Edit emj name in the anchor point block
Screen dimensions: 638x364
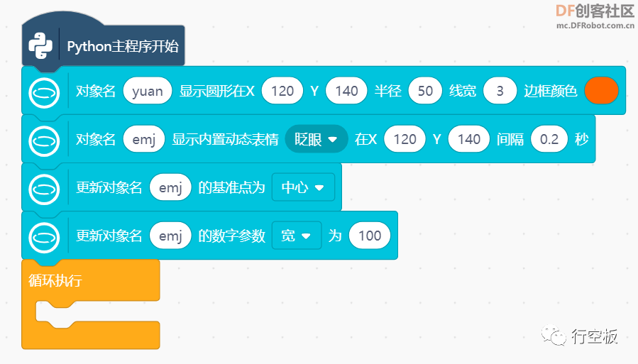click(x=170, y=187)
